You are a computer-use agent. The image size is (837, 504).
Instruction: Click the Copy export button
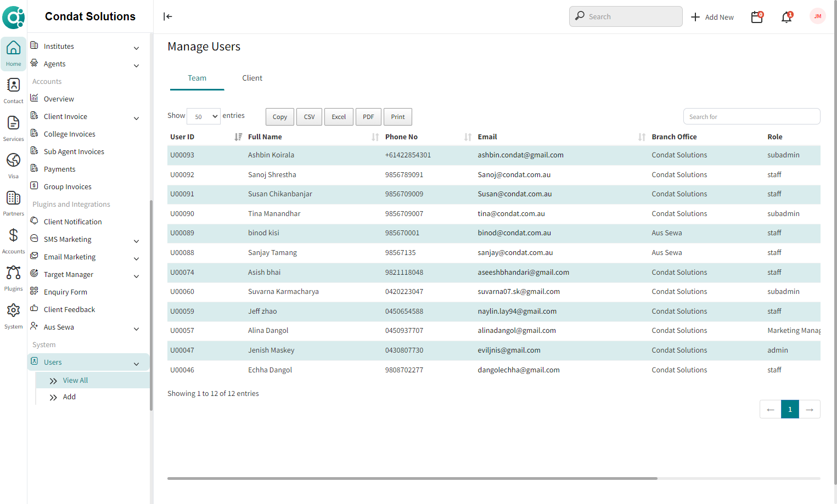point(280,117)
